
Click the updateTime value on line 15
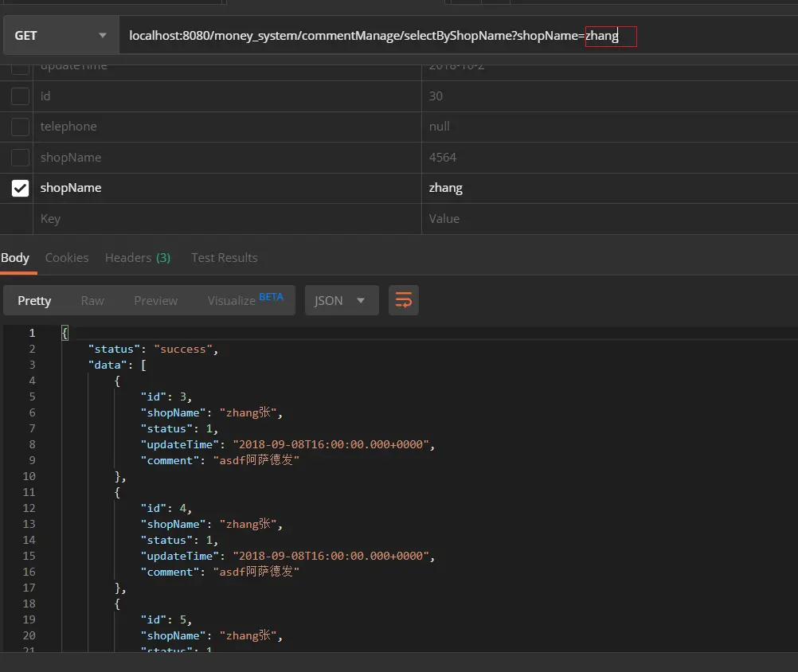tap(331, 556)
